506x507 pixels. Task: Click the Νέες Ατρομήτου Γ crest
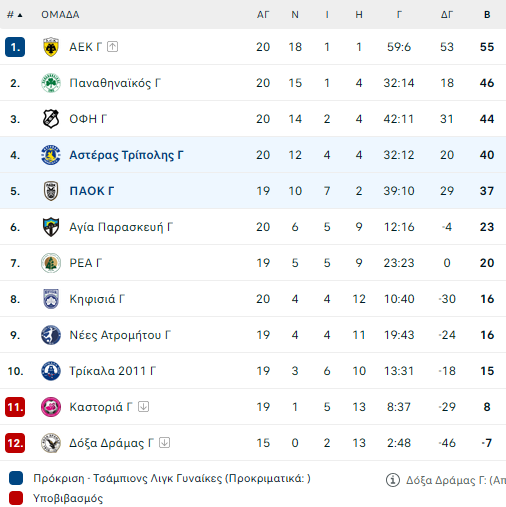51,335
